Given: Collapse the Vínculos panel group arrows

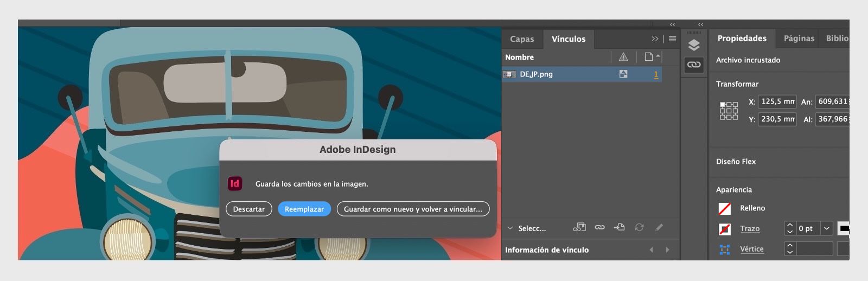Looking at the screenshot, I should click(x=672, y=24).
